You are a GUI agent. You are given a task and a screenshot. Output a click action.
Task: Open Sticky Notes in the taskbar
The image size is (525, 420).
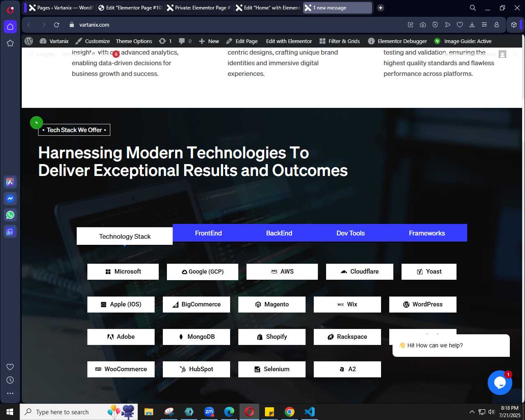[269, 412]
